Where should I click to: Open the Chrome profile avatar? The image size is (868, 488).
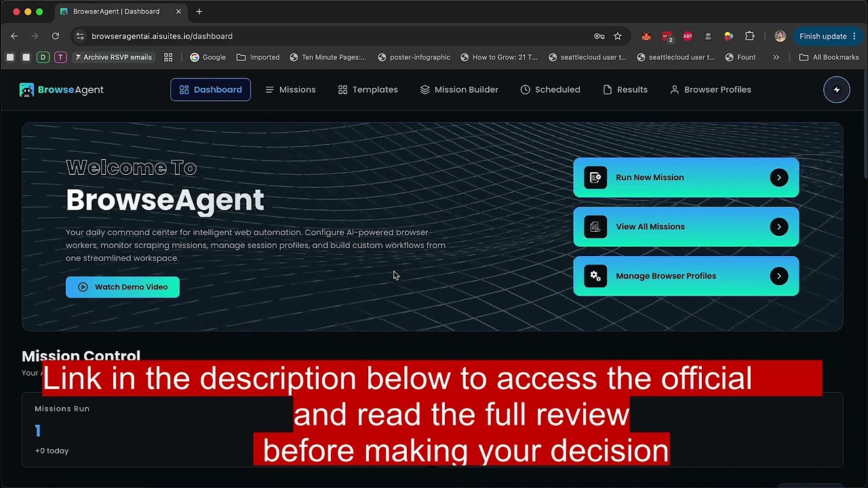(781, 37)
